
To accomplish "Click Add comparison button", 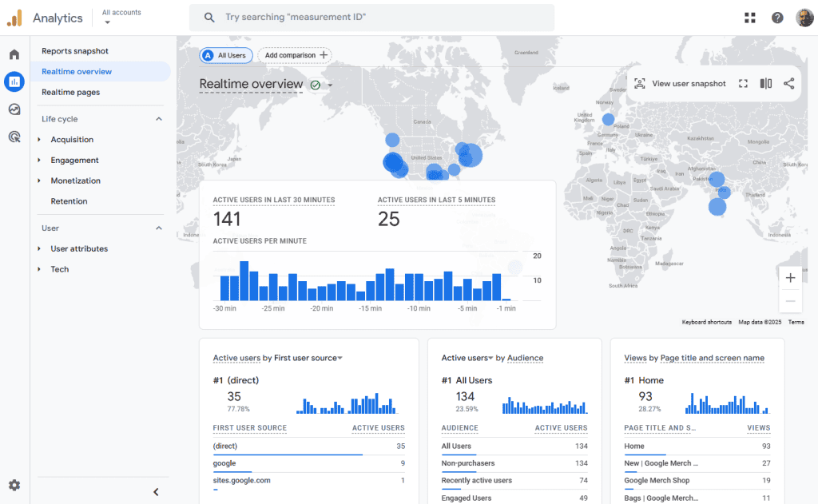I will (295, 55).
